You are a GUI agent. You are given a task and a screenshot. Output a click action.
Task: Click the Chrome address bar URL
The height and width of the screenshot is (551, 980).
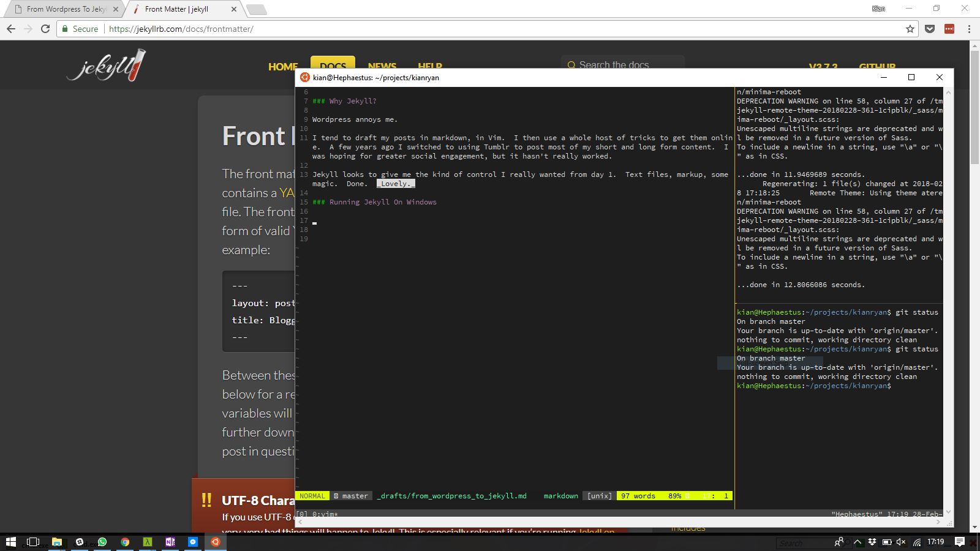(181, 29)
